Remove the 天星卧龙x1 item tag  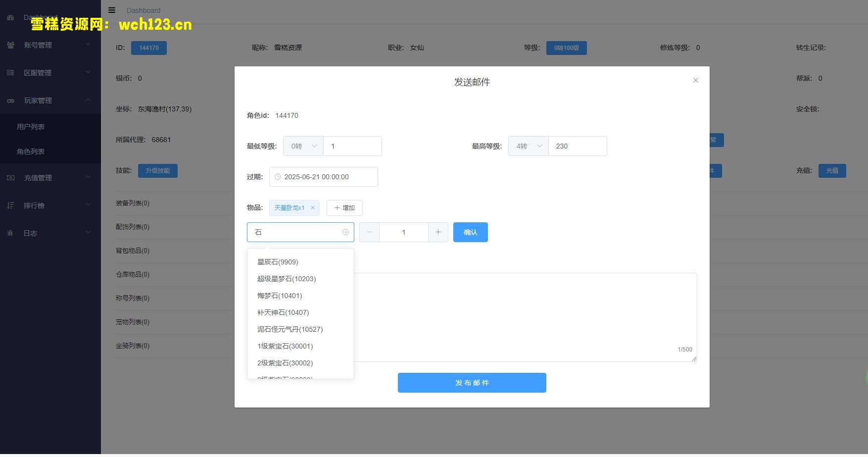tap(313, 208)
